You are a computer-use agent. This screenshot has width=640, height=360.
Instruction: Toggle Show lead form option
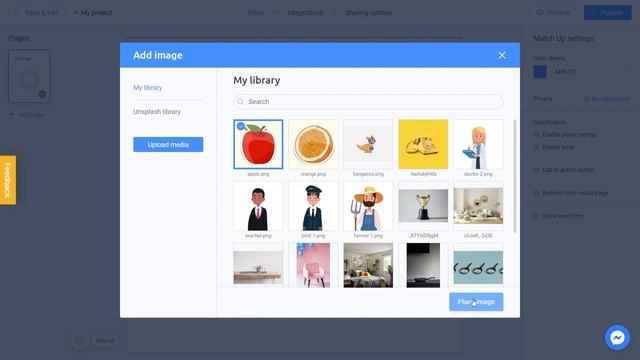(536, 216)
